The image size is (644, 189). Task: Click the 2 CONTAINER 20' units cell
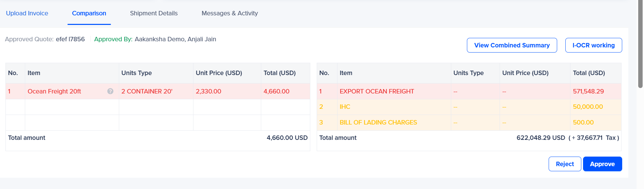[x=147, y=91]
